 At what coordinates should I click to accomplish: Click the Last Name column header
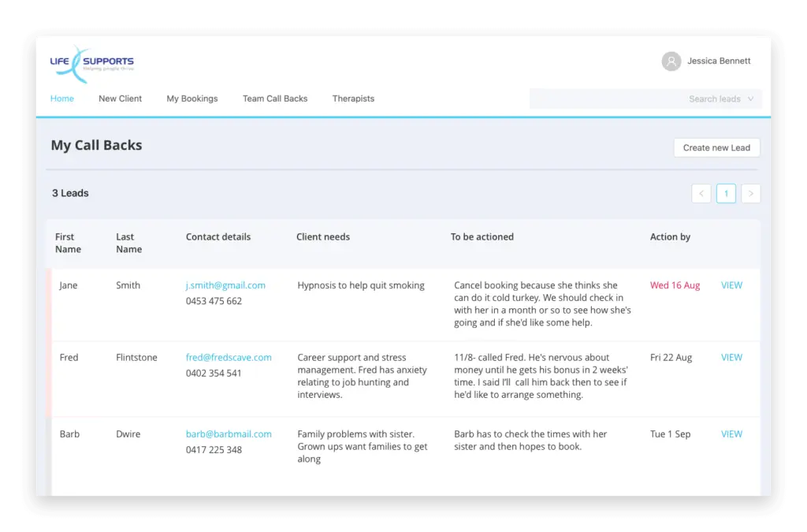click(x=128, y=243)
